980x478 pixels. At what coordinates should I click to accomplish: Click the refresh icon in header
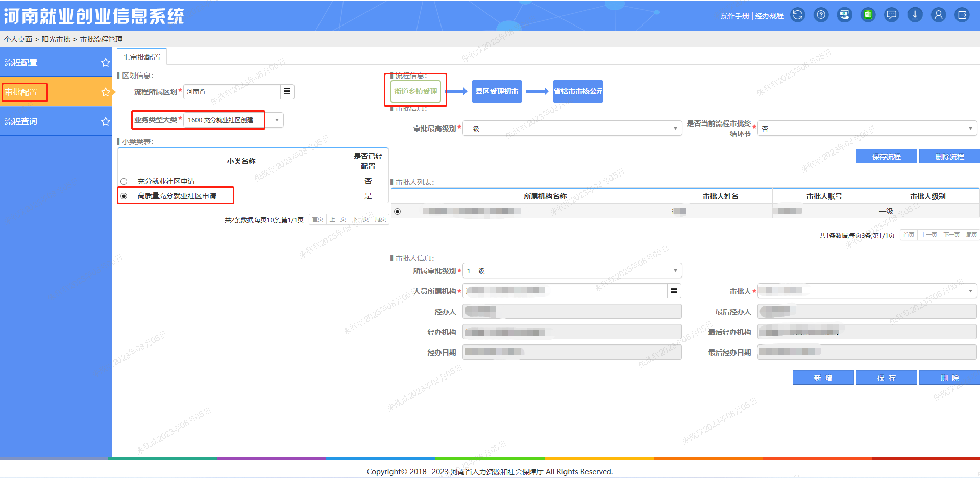click(797, 15)
